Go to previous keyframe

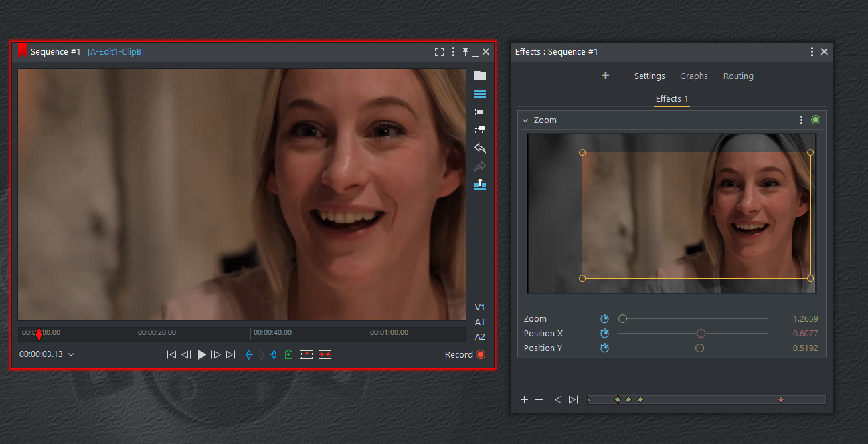557,400
